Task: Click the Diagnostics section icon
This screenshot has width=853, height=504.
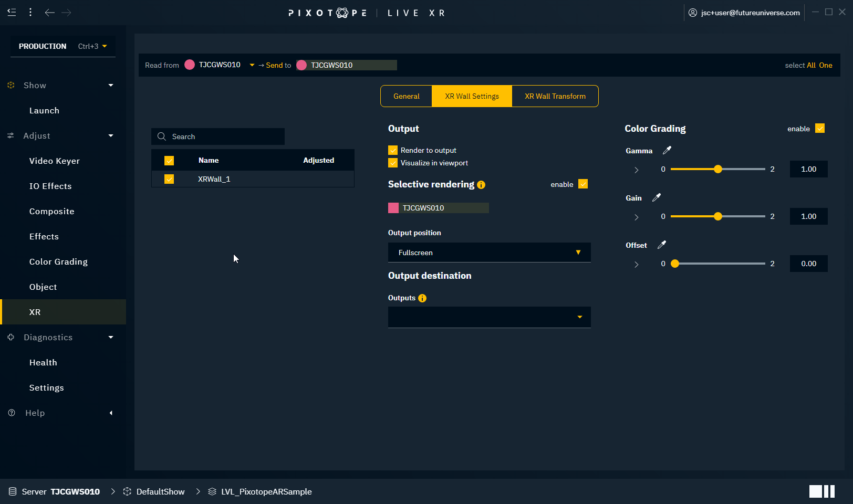Action: (11, 337)
